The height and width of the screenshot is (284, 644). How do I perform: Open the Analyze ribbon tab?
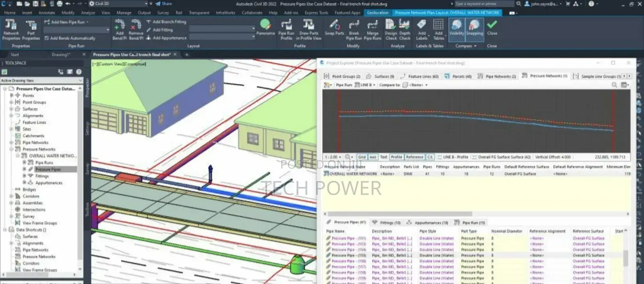pos(88,13)
